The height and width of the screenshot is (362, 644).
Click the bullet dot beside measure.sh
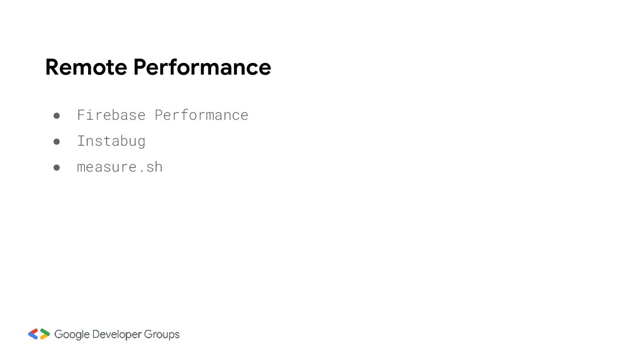[x=57, y=168]
